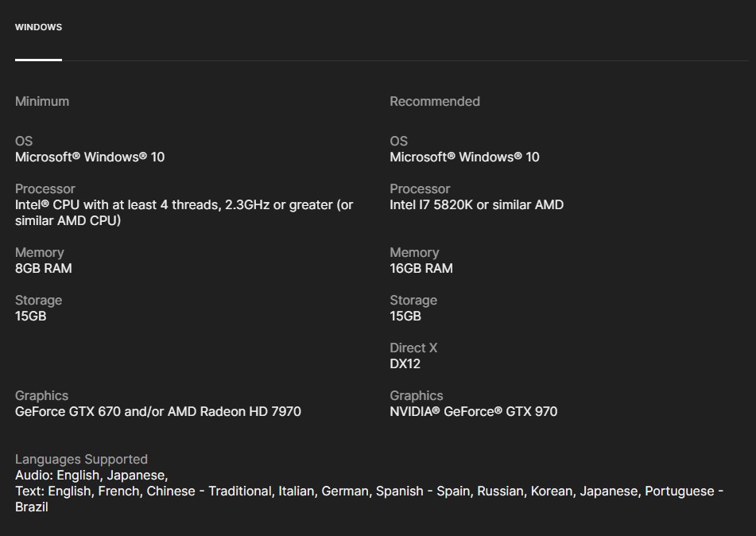Click the Graphics label under Minimum
Image resolution: width=756 pixels, height=536 pixels.
(x=41, y=395)
